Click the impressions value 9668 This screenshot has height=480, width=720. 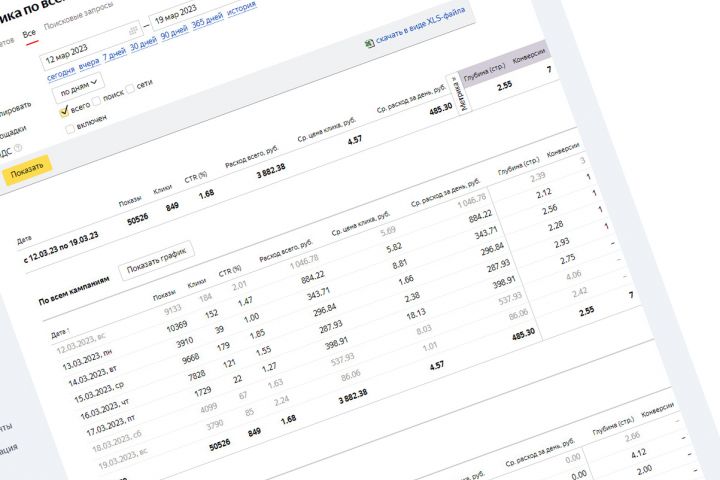[x=190, y=359]
